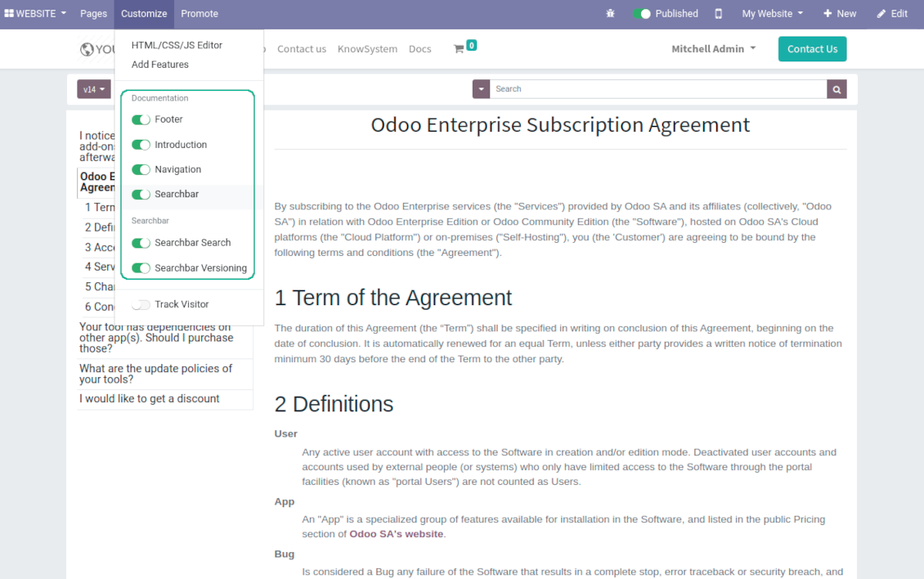
Task: Open the KnowSystem nav link
Action: click(367, 49)
